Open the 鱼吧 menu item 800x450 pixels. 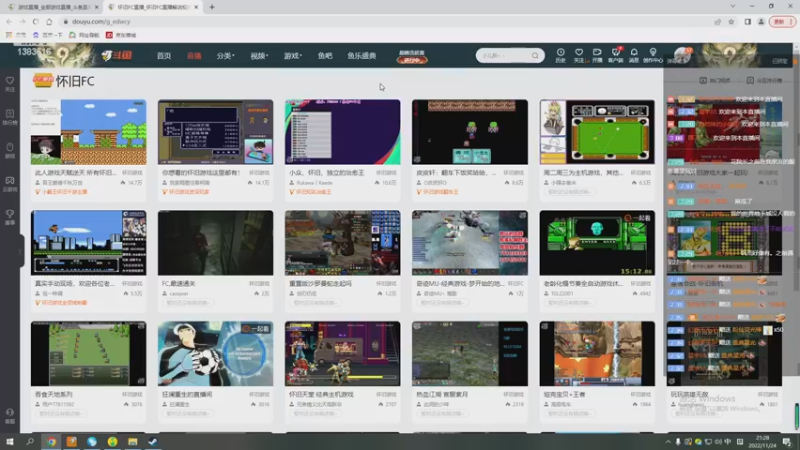[x=325, y=56]
